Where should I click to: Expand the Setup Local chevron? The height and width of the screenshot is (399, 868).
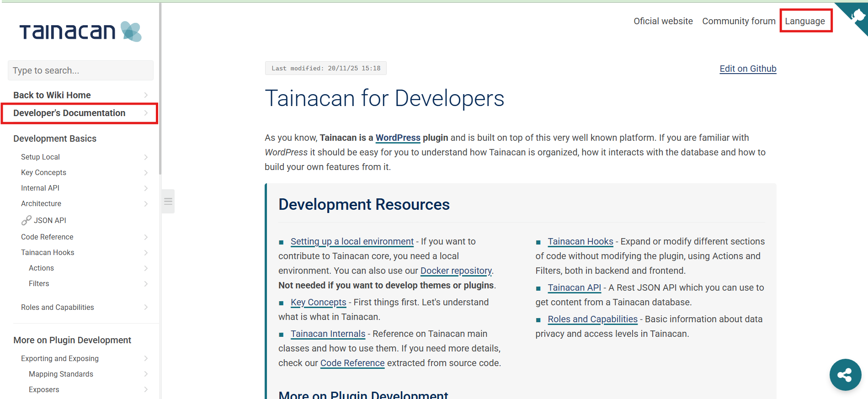[146, 157]
